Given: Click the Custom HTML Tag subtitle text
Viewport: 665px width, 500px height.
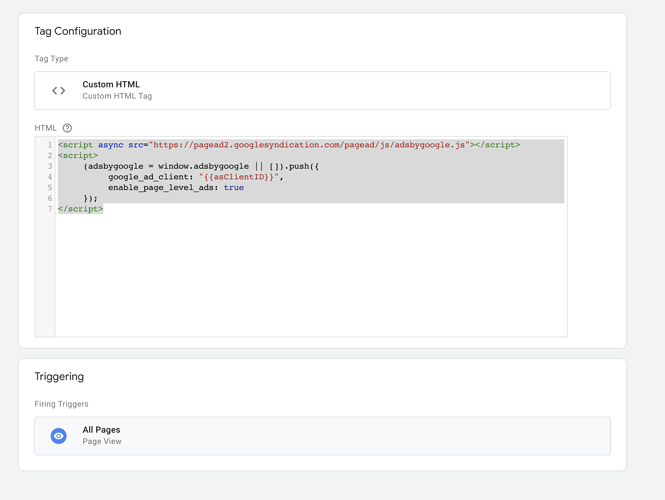Looking at the screenshot, I should click(117, 96).
